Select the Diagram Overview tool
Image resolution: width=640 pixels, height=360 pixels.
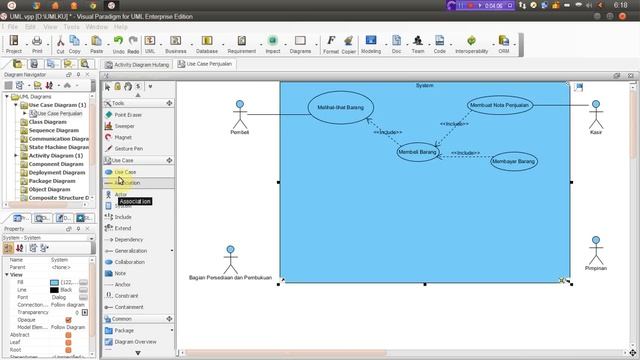[138, 342]
